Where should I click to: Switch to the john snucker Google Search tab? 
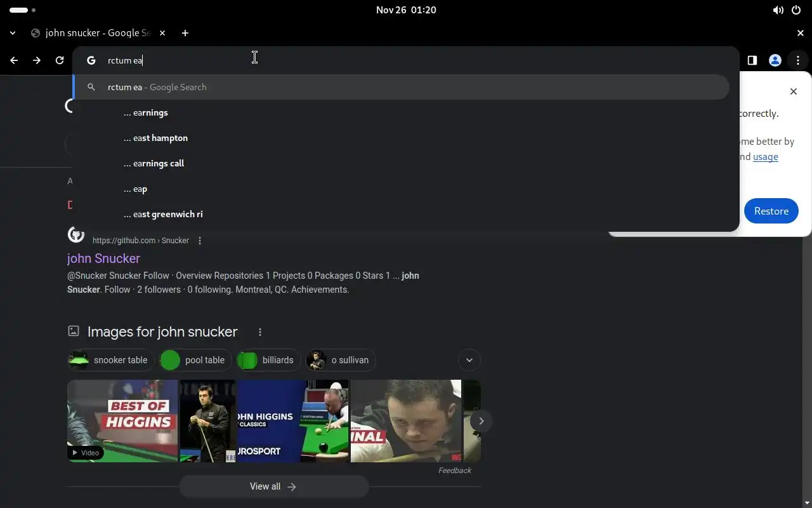pyautogui.click(x=98, y=33)
